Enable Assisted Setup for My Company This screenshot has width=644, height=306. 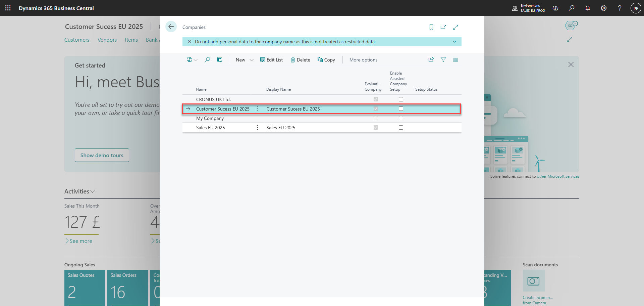pos(401,118)
